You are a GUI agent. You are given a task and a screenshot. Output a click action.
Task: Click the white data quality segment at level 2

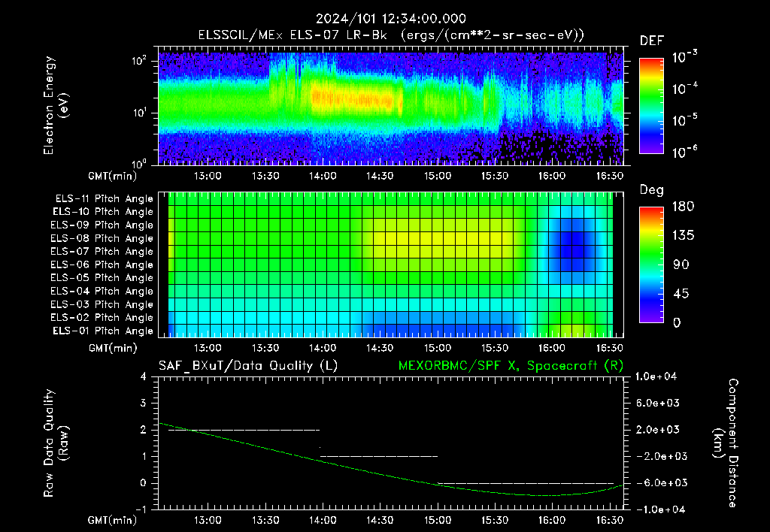click(x=244, y=430)
